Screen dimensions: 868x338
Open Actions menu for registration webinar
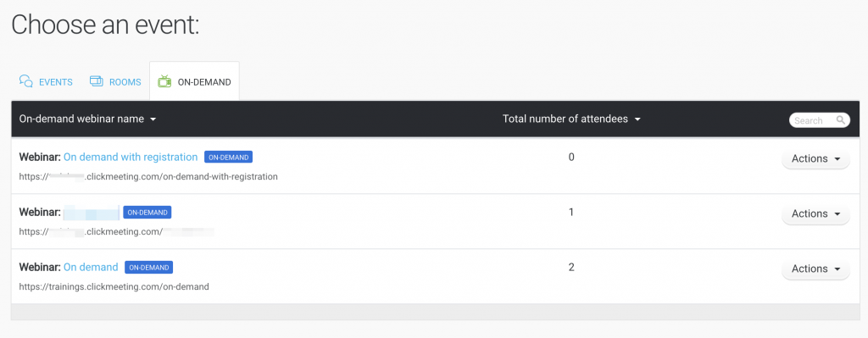[815, 158]
